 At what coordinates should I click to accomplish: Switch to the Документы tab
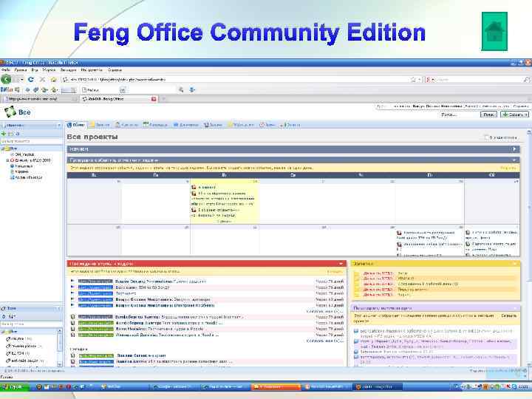tap(186, 125)
